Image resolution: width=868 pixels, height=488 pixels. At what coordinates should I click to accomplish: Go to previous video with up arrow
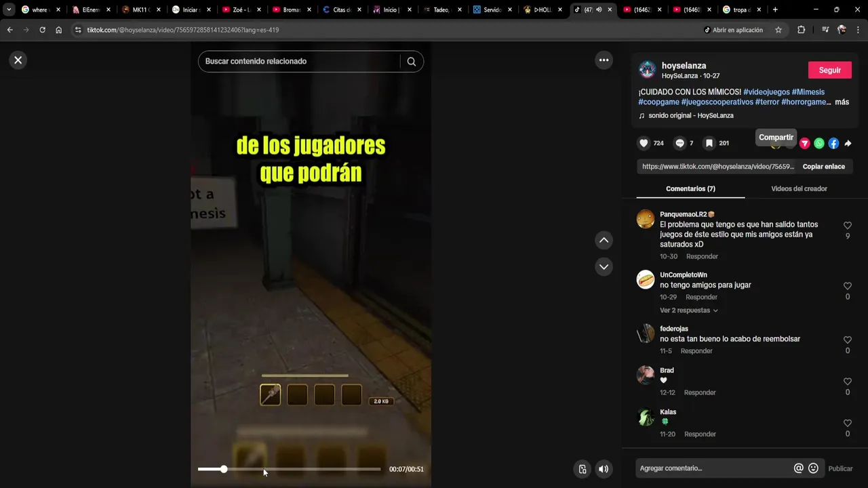[x=604, y=241]
